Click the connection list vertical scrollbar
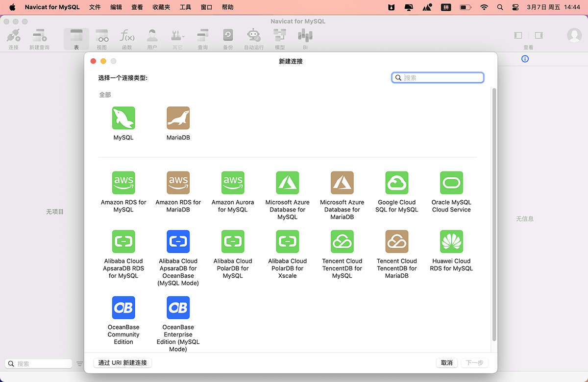 click(x=494, y=215)
